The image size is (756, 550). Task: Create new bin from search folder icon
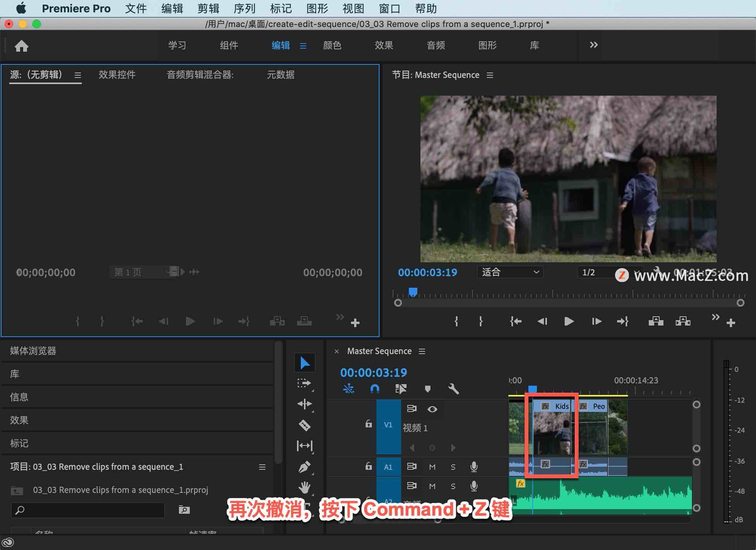(184, 510)
